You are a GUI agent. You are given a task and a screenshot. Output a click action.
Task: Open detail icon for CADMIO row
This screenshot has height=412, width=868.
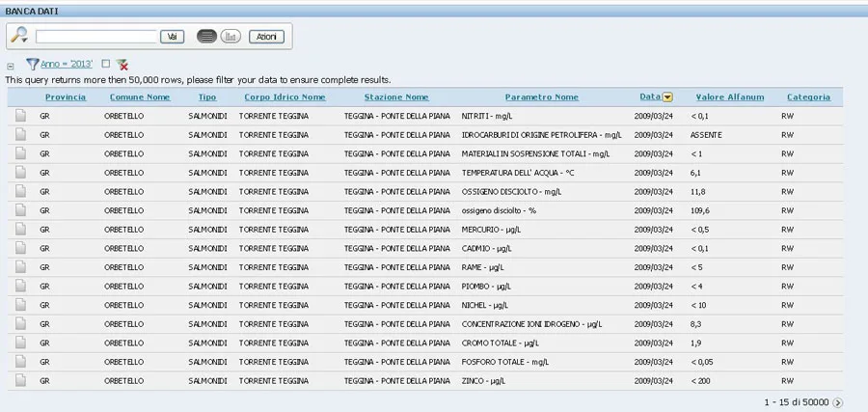20,248
